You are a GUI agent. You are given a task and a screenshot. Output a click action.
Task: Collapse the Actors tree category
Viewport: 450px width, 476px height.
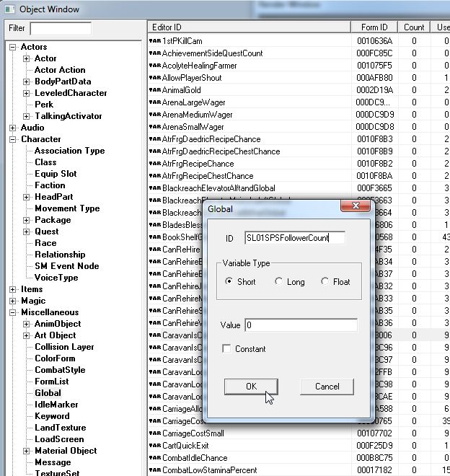[12, 47]
